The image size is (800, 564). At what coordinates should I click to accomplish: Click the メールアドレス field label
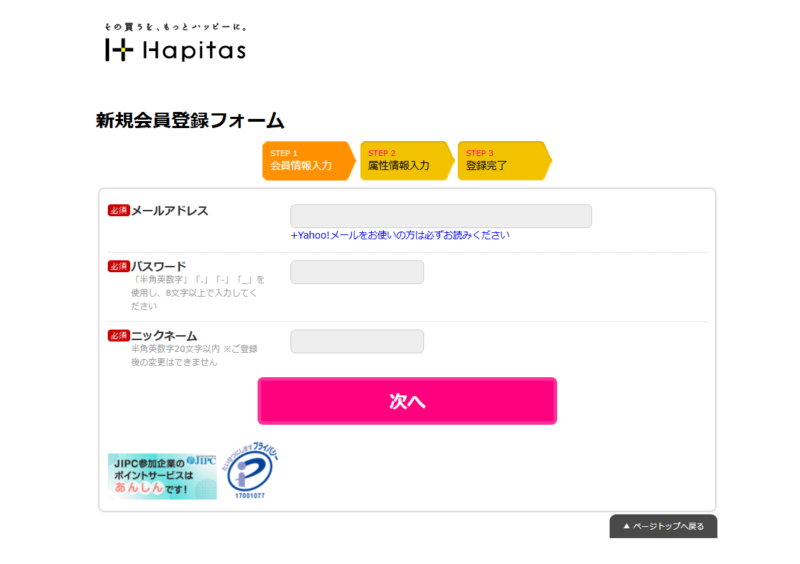[x=170, y=210]
